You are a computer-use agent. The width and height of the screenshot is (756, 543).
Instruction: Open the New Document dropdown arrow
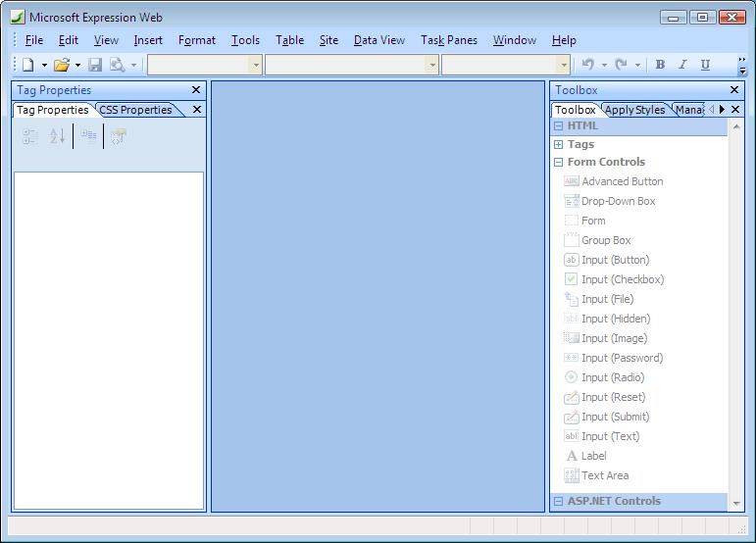44,65
